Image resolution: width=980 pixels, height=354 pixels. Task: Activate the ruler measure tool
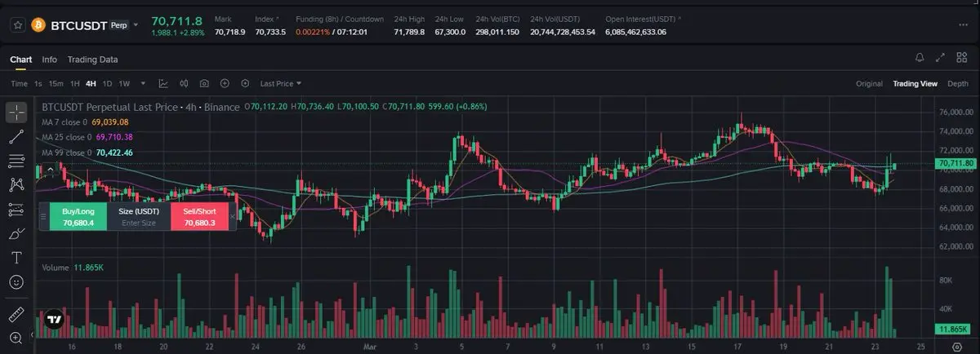point(16,315)
